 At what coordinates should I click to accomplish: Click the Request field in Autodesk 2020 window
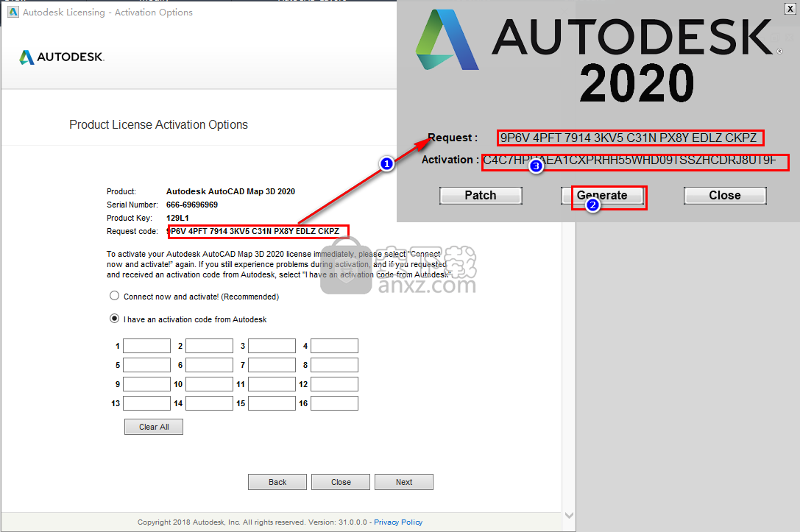[x=631, y=138]
